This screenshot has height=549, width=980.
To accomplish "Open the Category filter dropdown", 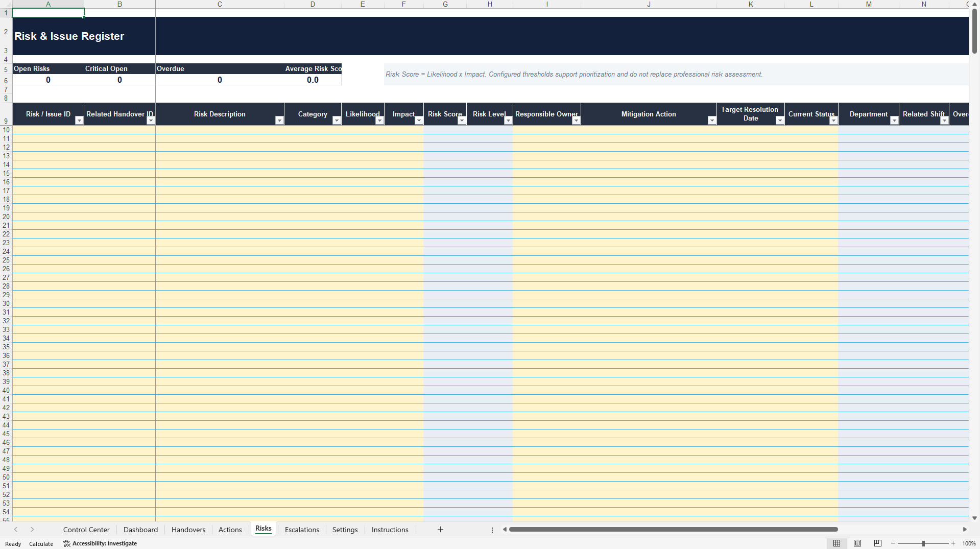I will 337,121.
